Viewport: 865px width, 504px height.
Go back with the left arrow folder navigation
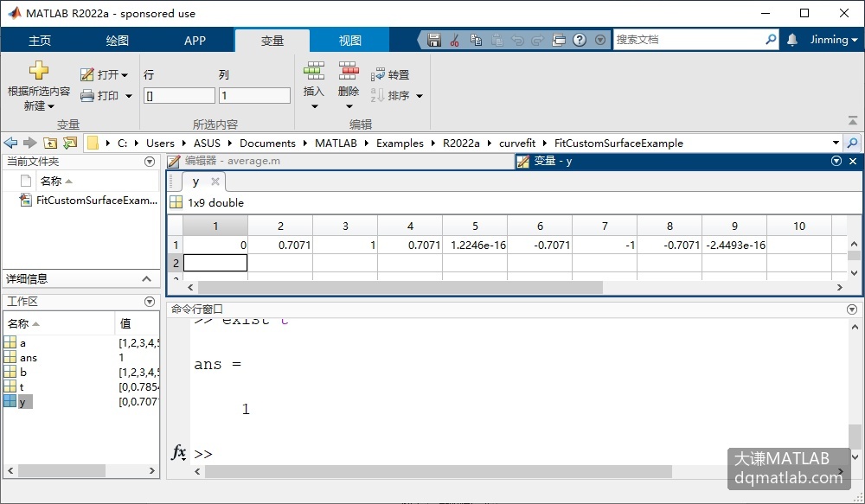10,143
